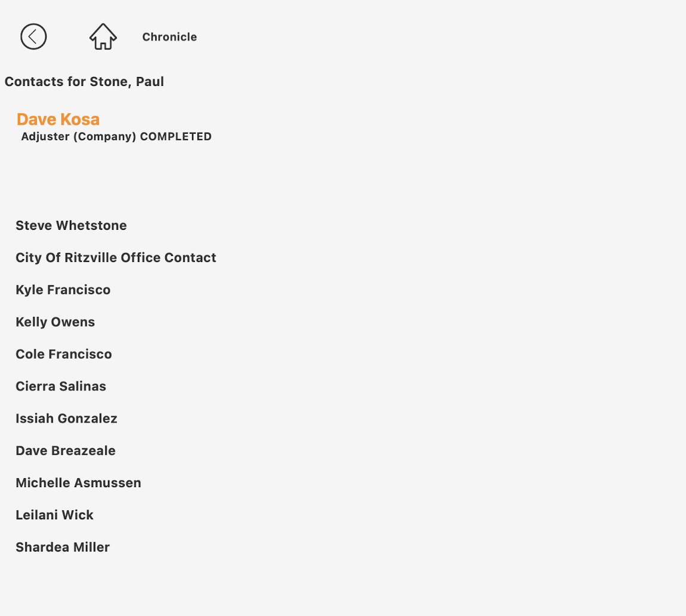
Task: Select the highlighted Dave Kosa contact
Action: tap(58, 119)
